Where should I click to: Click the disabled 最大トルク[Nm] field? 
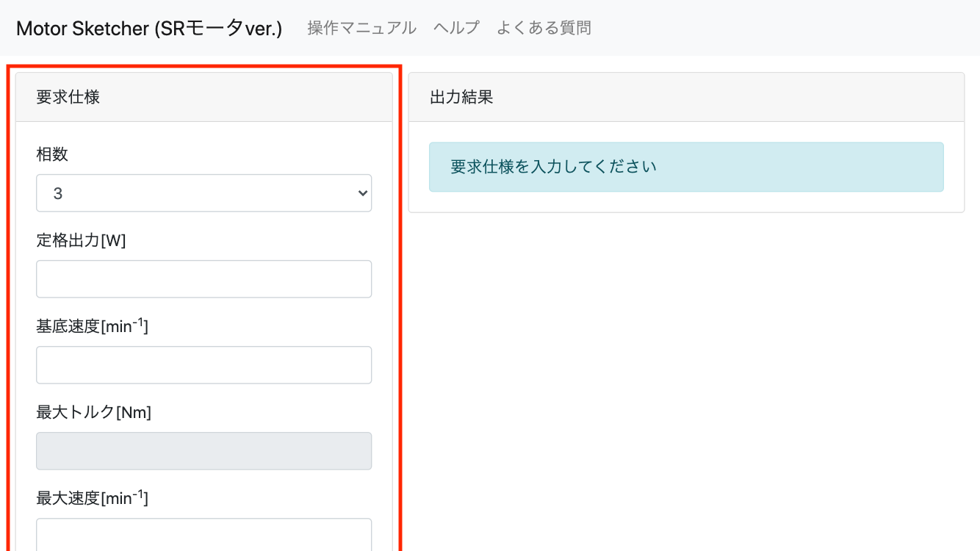[204, 451]
